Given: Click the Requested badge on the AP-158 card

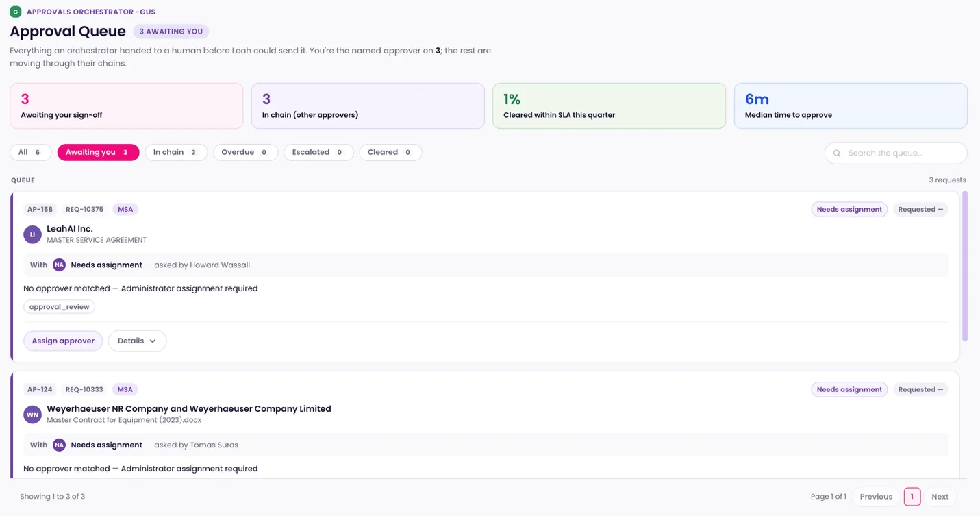Looking at the screenshot, I should pyautogui.click(x=920, y=209).
